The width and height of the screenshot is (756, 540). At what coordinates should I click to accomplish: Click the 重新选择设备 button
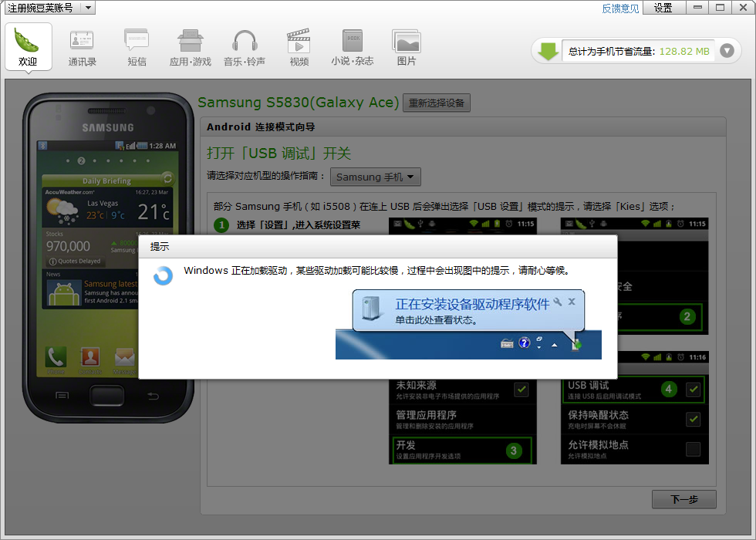point(437,103)
